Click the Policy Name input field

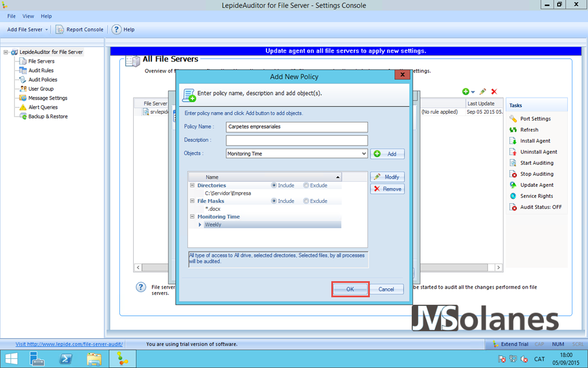point(297,127)
